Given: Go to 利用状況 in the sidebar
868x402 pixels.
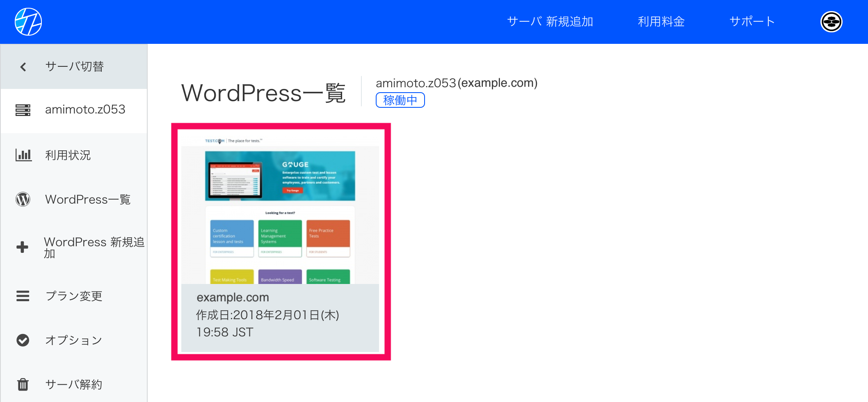Looking at the screenshot, I should tap(74, 155).
